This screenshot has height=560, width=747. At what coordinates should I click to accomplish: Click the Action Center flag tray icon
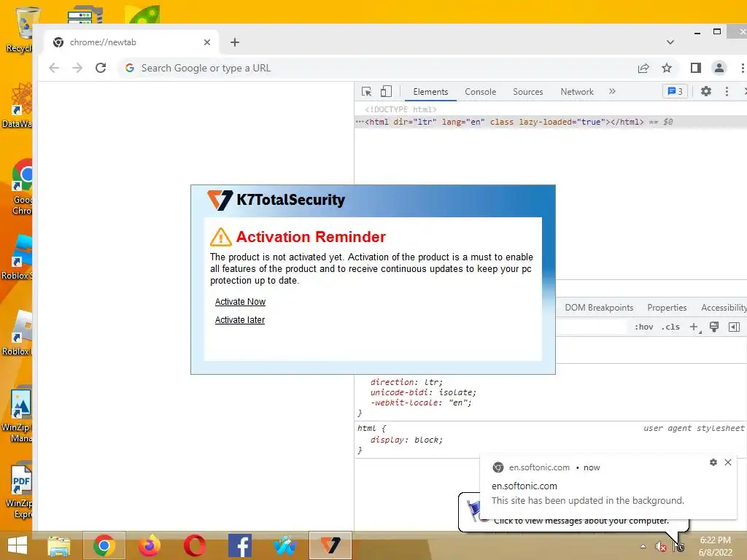[678, 547]
